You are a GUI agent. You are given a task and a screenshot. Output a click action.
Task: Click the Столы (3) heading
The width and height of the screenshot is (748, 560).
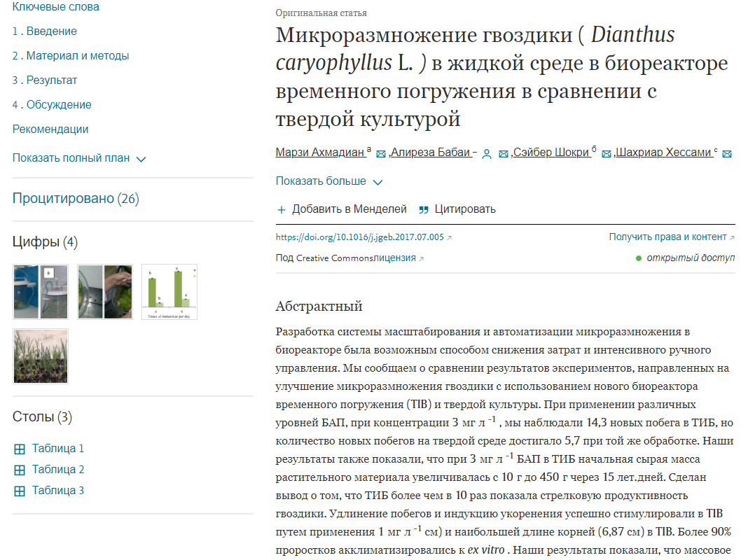[x=42, y=416]
